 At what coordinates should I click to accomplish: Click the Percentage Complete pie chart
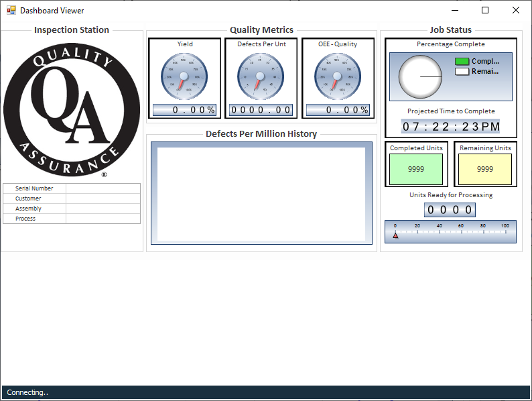tap(420, 76)
